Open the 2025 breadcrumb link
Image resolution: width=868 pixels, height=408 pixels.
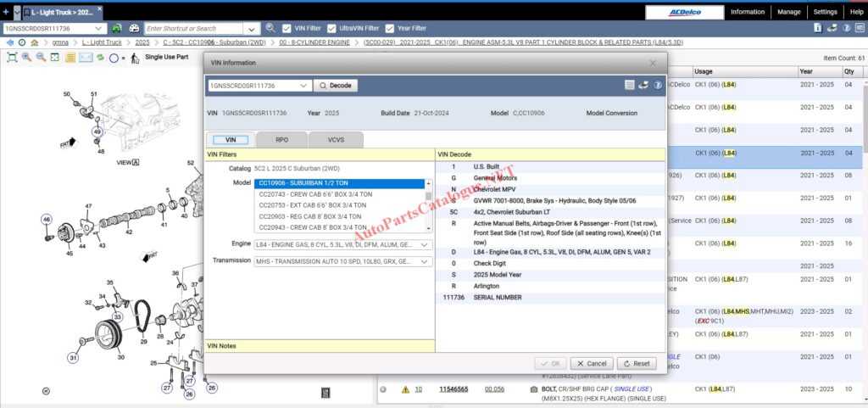[x=142, y=42]
